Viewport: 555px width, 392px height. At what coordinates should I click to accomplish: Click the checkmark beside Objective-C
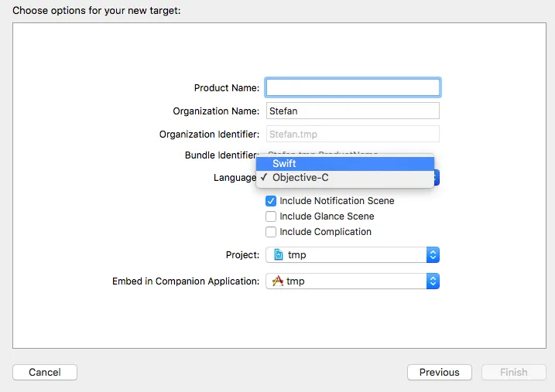[264, 178]
